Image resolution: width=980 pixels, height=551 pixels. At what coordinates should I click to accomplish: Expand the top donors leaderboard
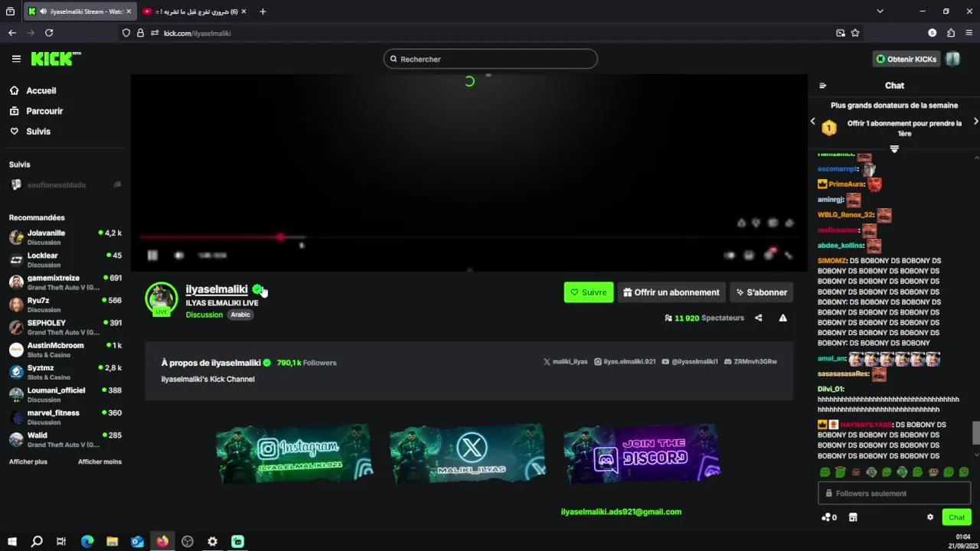pos(893,148)
